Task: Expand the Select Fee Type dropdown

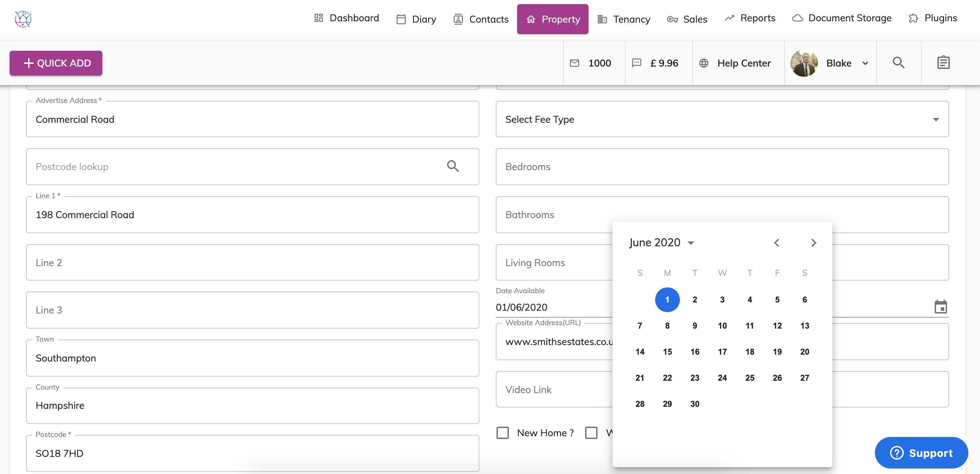Action: click(x=722, y=119)
